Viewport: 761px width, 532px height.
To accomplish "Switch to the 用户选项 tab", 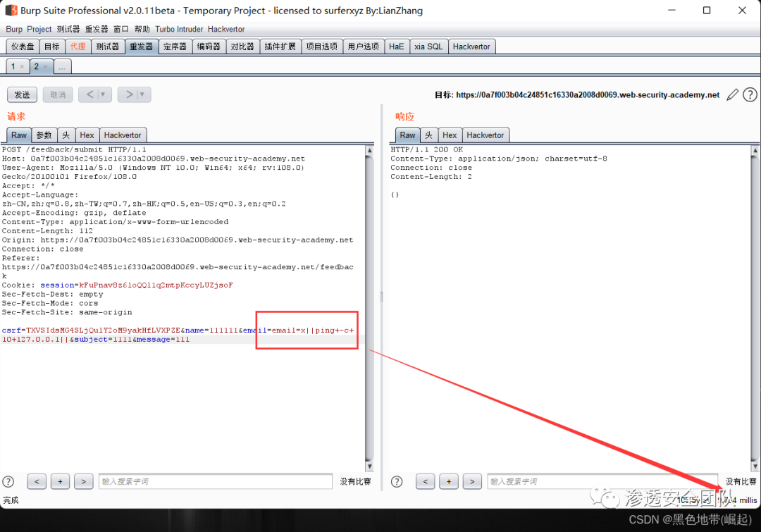I will [x=363, y=47].
